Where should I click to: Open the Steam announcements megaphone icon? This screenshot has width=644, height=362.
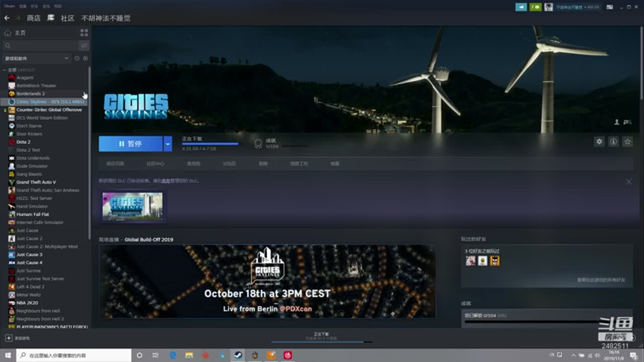click(521, 7)
